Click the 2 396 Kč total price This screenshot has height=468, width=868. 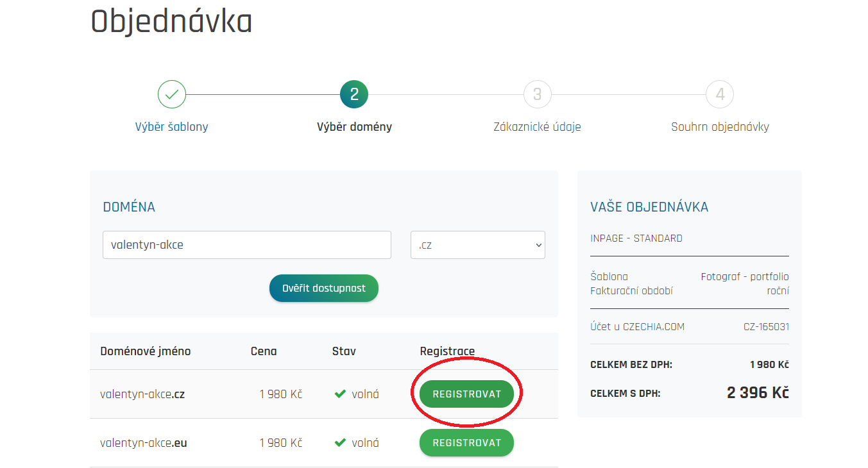click(758, 393)
